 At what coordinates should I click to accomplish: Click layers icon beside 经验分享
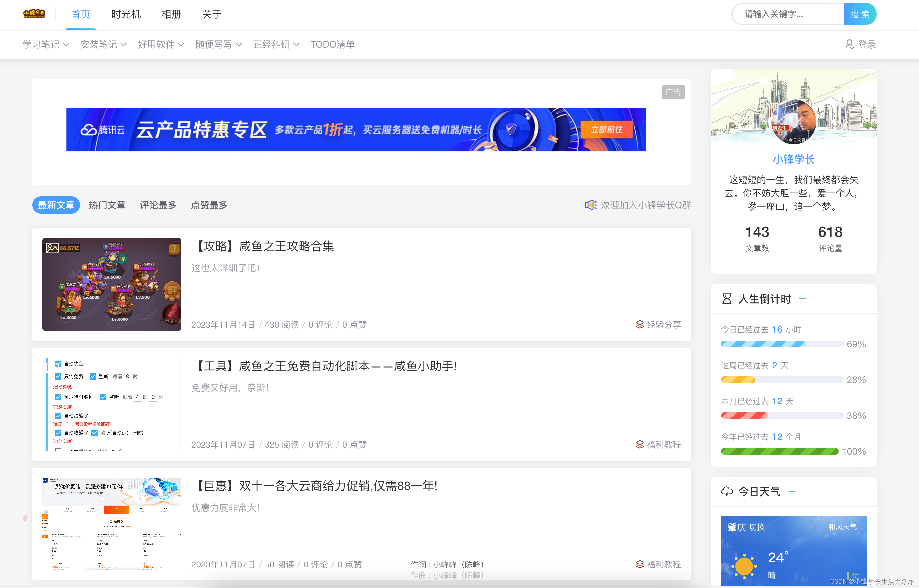(640, 324)
